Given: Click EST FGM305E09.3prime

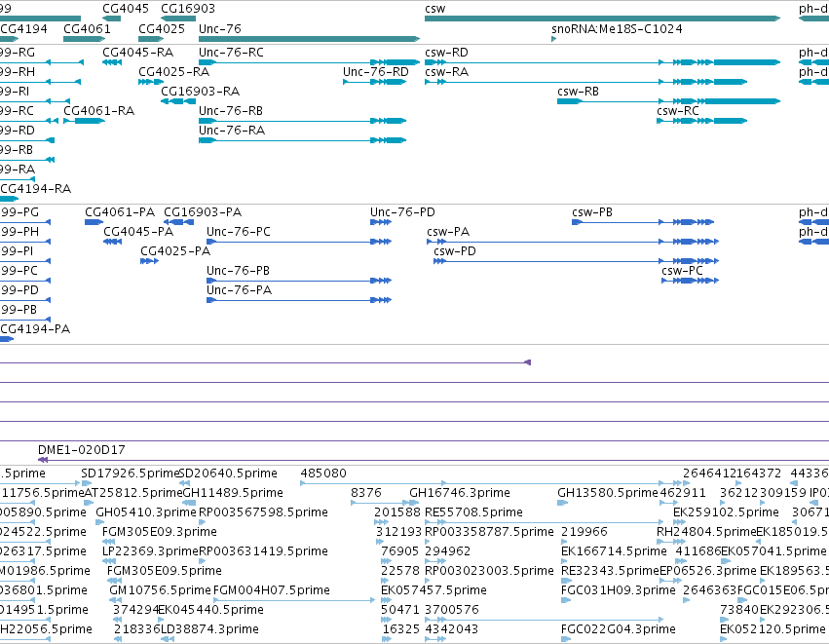Looking at the screenshot, I should (x=109, y=542).
